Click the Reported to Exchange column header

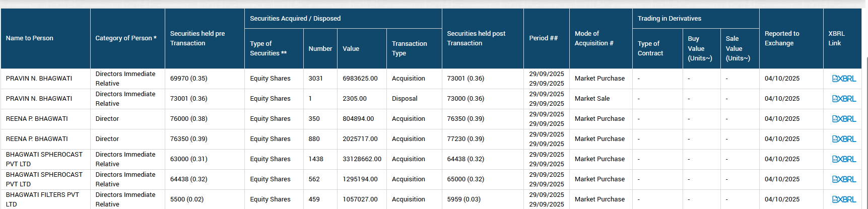781,38
